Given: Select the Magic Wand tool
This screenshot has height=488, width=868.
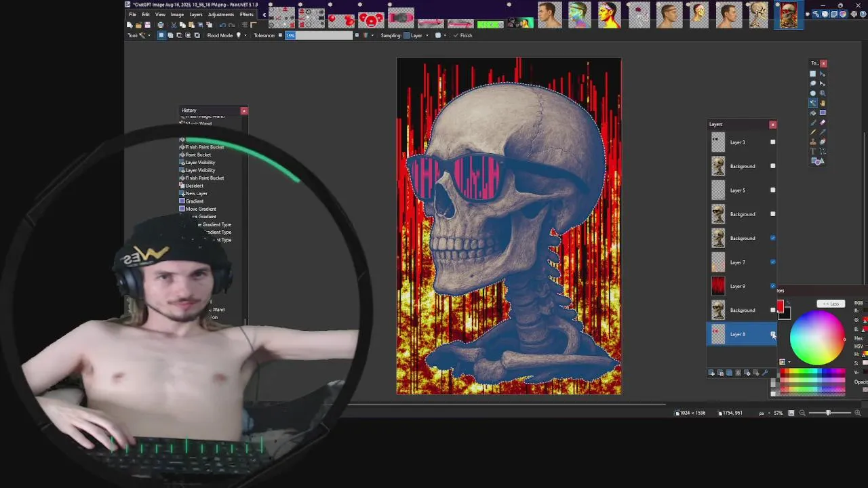Looking at the screenshot, I should click(x=812, y=103).
